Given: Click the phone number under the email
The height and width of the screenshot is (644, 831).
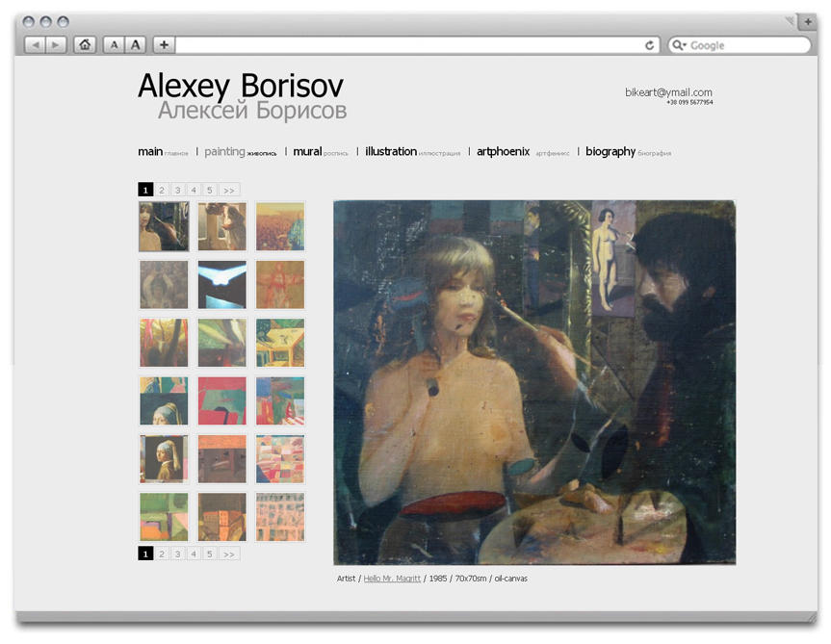Looking at the screenshot, I should point(689,102).
